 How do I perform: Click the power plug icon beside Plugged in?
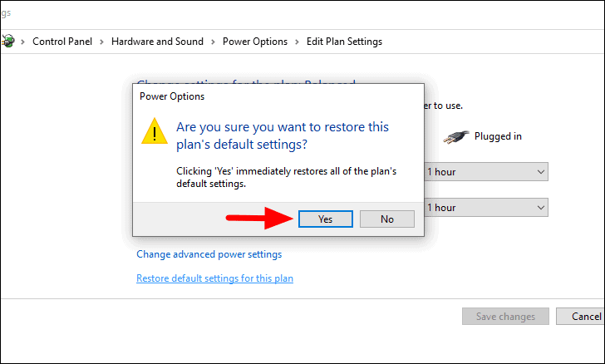click(456, 136)
